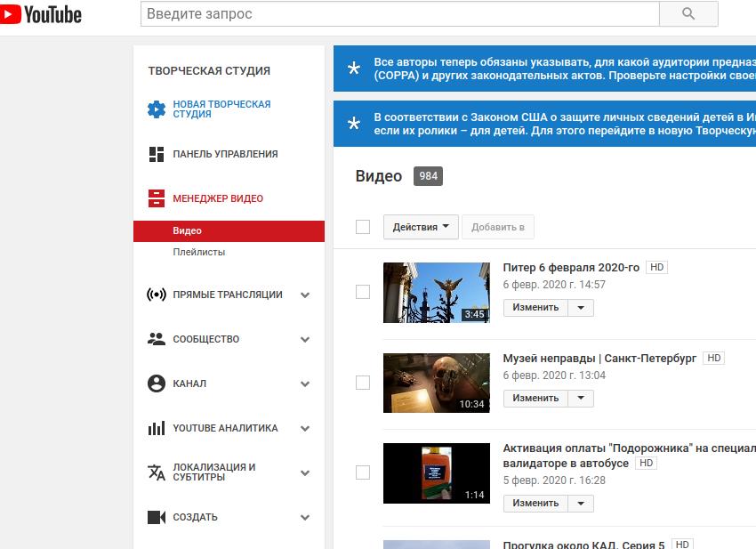Viewport: 756px width, 549px height.
Task: Click the magnifying glass search button
Action: 688,14
